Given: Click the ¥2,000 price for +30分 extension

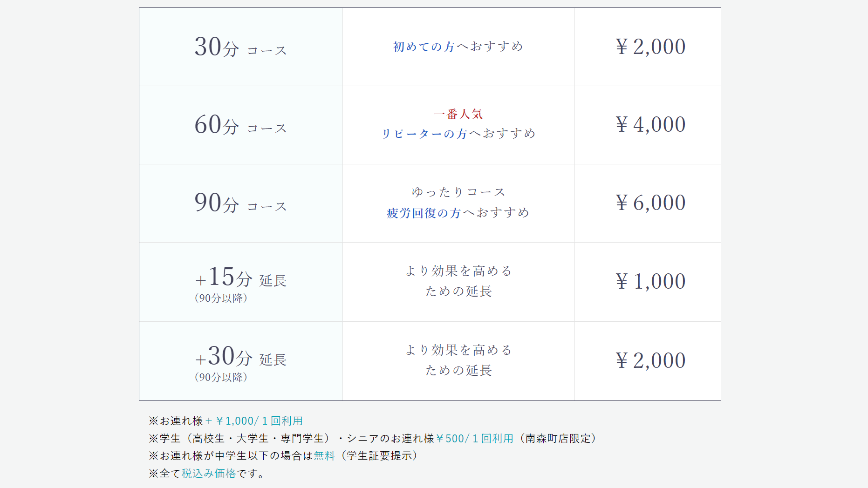Looking at the screenshot, I should tap(650, 361).
